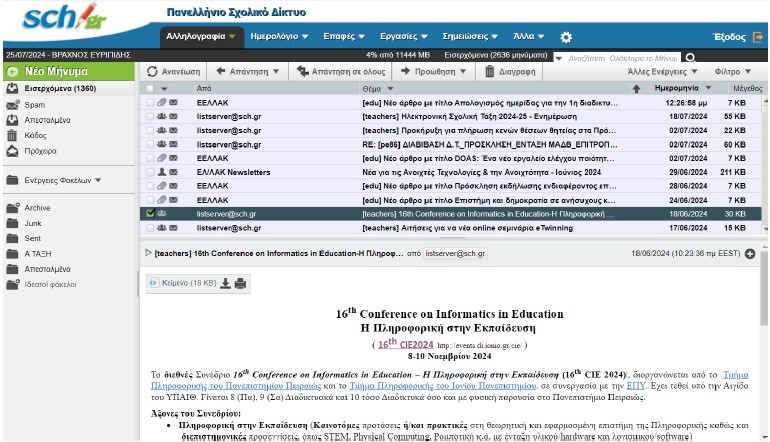
Task: Print the message using printer icon
Action: coord(240,283)
